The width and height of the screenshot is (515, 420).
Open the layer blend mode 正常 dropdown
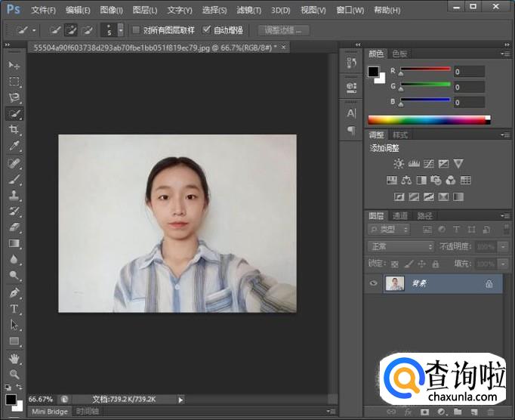pyautogui.click(x=400, y=246)
